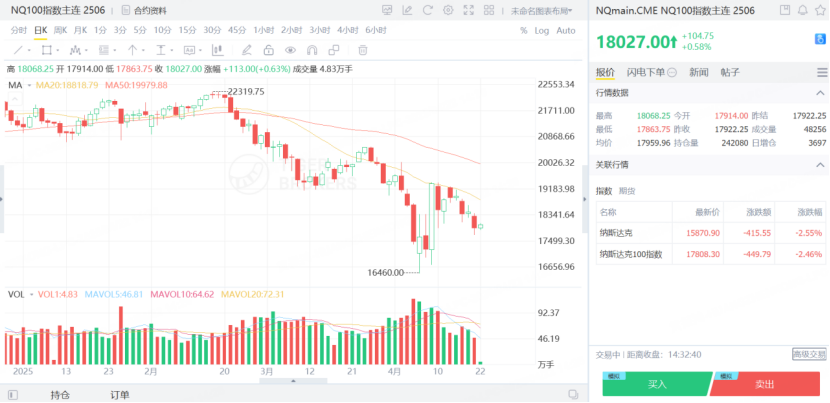The width and height of the screenshot is (830, 403).
Task: Expand the text annotation tool dropdown
Action: pos(201,51)
